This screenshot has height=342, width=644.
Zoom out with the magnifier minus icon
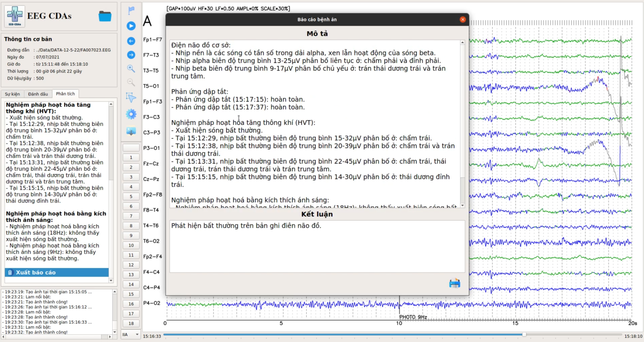click(131, 82)
